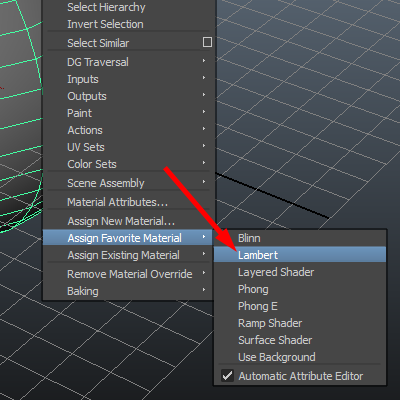
Task: Expand the Baking submenu arrow
Action: tap(204, 290)
